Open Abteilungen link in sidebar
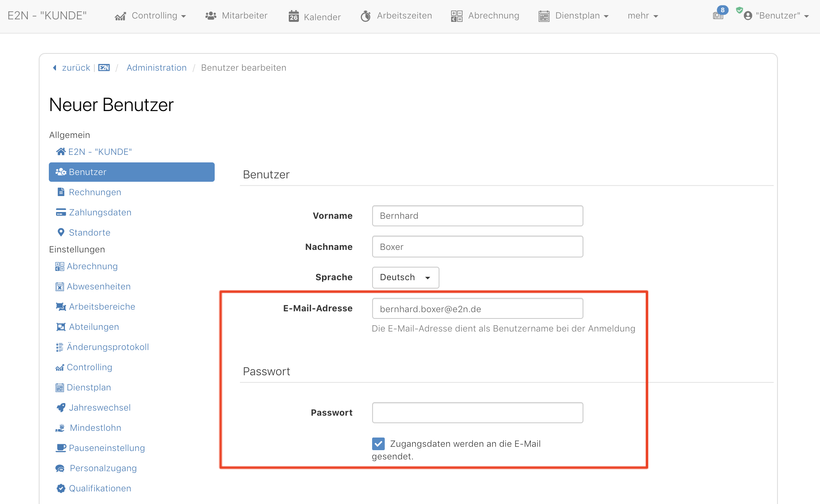Screen dimensions: 820x504 pyautogui.click(x=94, y=327)
